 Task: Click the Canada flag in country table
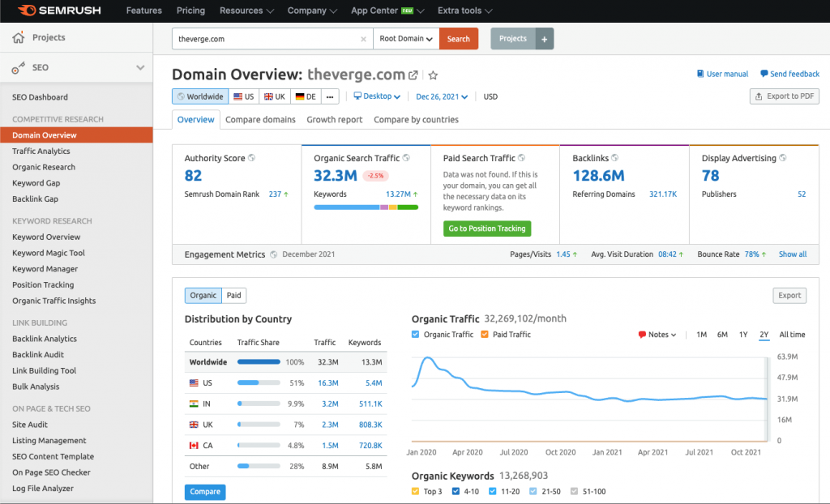point(194,445)
